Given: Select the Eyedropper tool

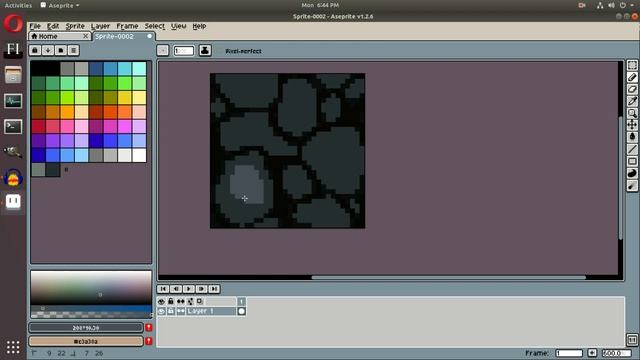Looking at the screenshot, I should point(632,101).
